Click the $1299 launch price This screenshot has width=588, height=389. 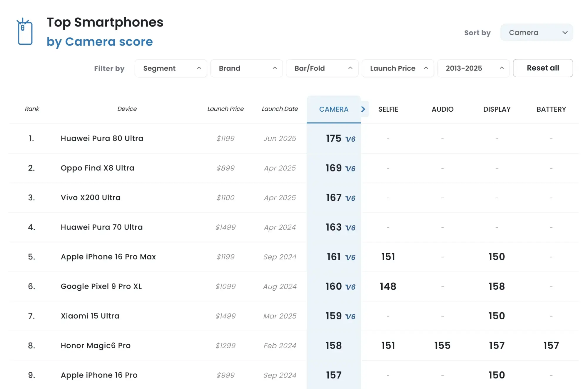click(x=225, y=346)
